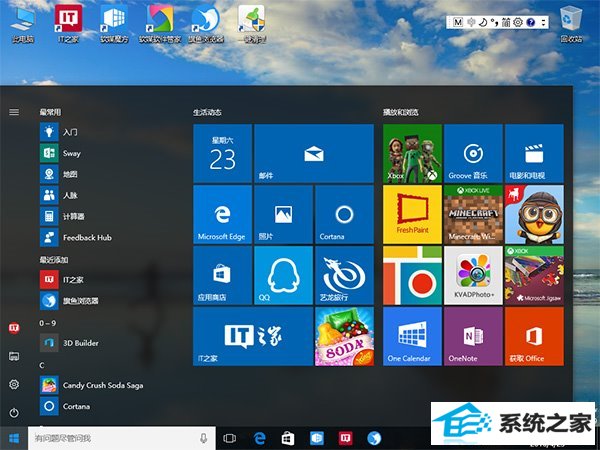Open the Groove 音乐 tile
The height and width of the screenshot is (450, 600).
(473, 153)
